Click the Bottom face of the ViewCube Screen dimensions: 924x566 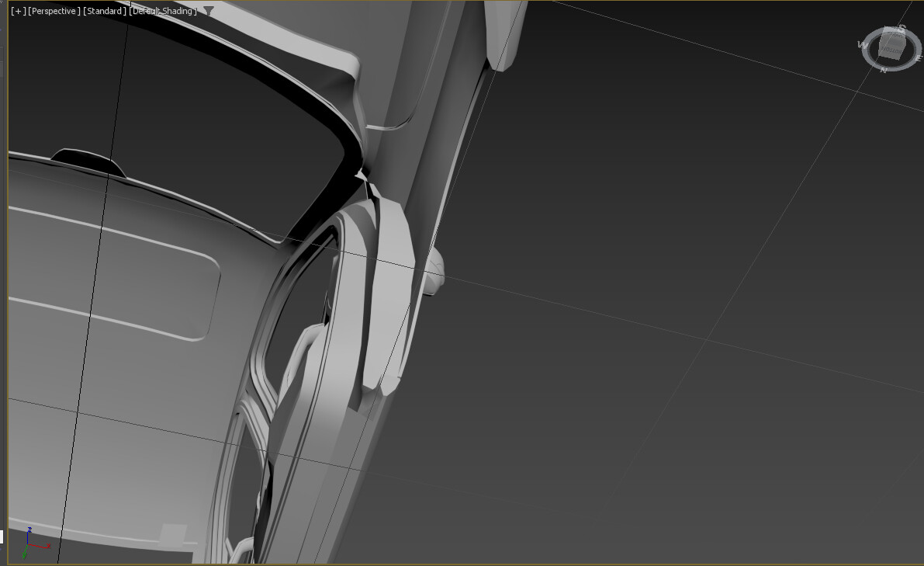[892, 49]
